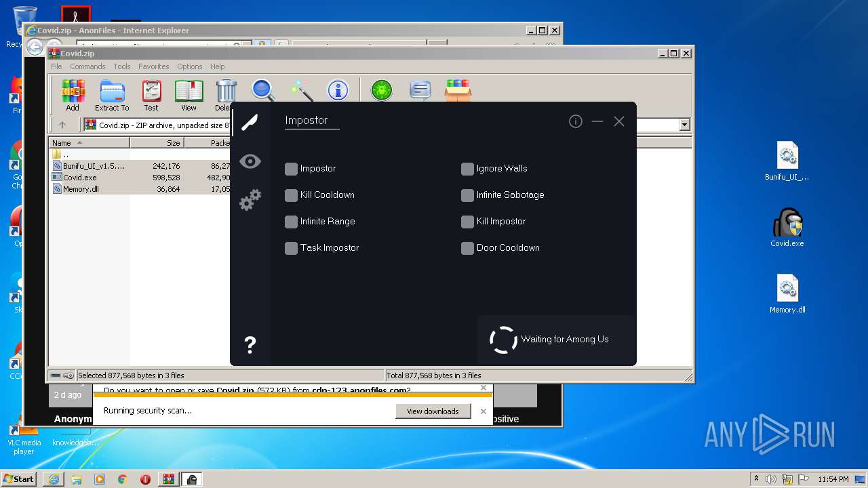
Task: Enable the Door Cooldown checkbox
Action: tap(467, 248)
